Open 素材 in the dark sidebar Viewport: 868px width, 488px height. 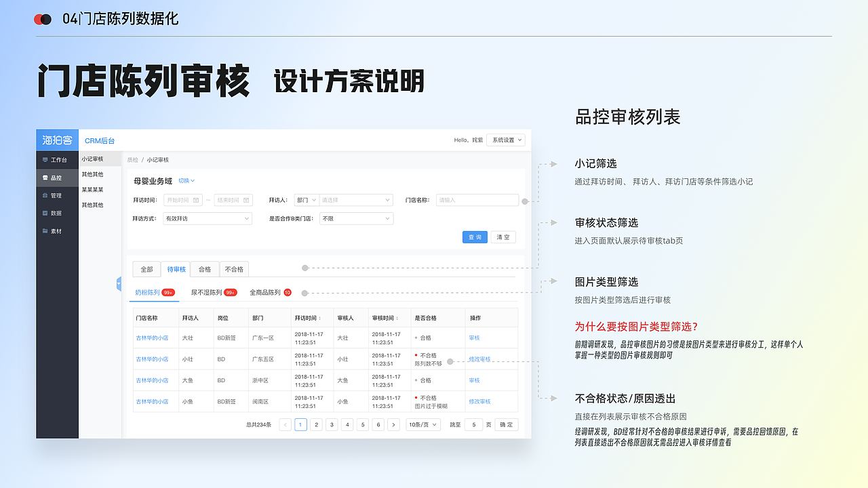coord(57,231)
